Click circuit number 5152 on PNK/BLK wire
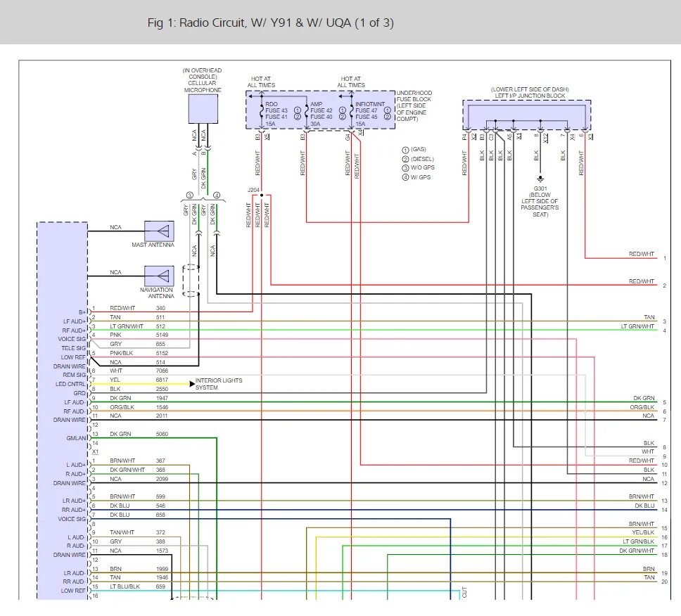The width and height of the screenshot is (681, 616). point(162,353)
